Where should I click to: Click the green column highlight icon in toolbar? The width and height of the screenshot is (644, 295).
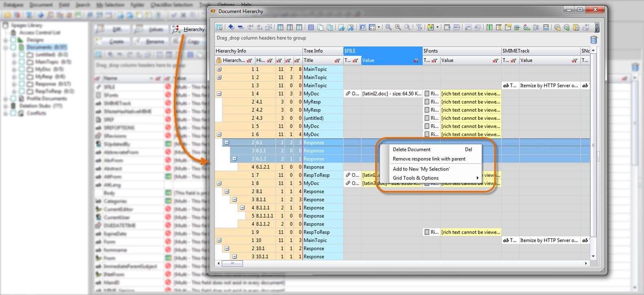click(489, 27)
